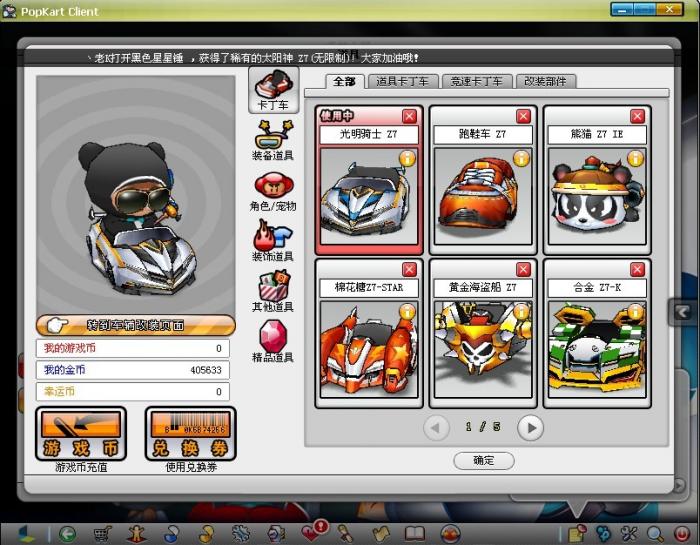This screenshot has height=545, width=700.
Task: Go to previous inventory page
Action: pos(436,428)
